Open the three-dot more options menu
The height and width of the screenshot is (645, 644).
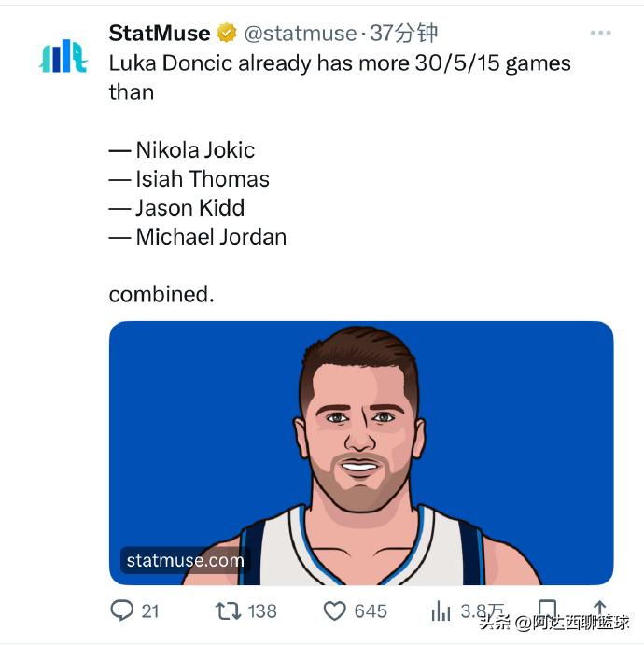[600, 33]
